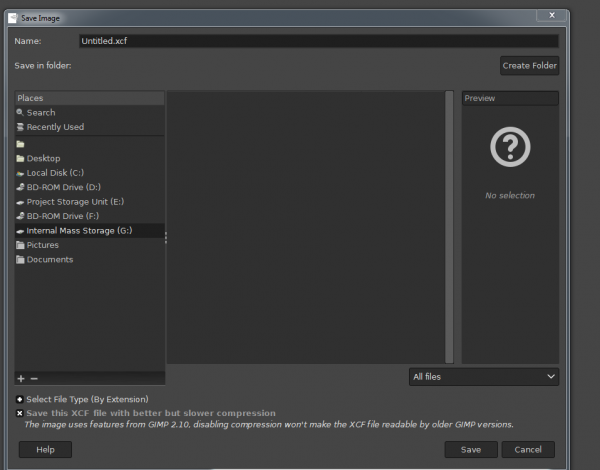This screenshot has height=470, width=600.
Task: Expand Select File Type (By Extension)
Action: 20,400
